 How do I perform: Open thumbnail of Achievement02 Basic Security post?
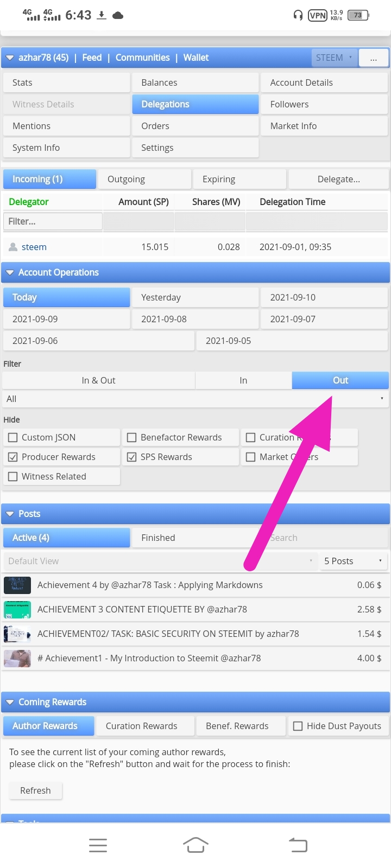pos(17,634)
